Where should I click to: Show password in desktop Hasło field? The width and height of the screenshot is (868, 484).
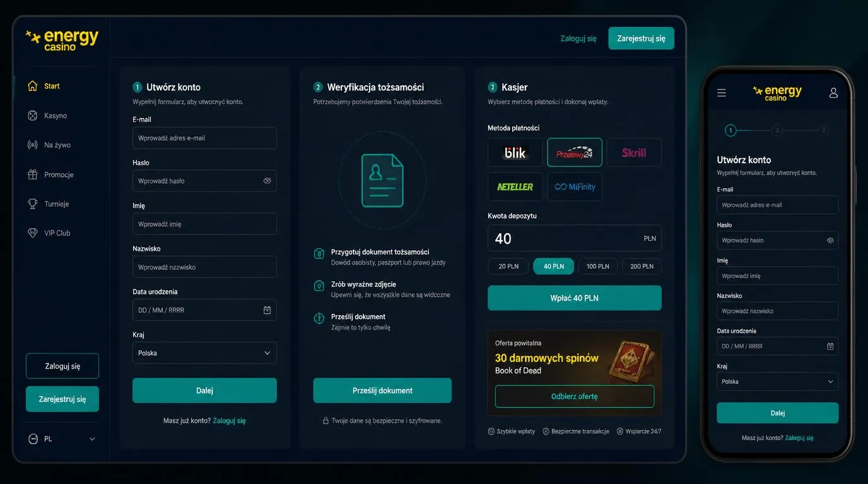267,181
